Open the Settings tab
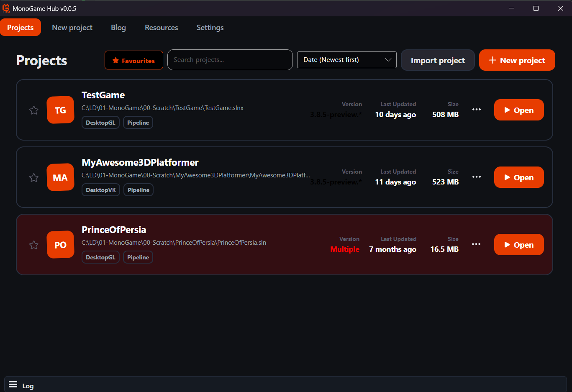 point(210,27)
